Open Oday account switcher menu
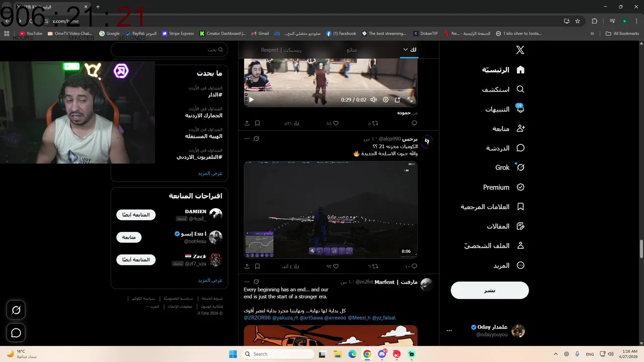 [486, 330]
